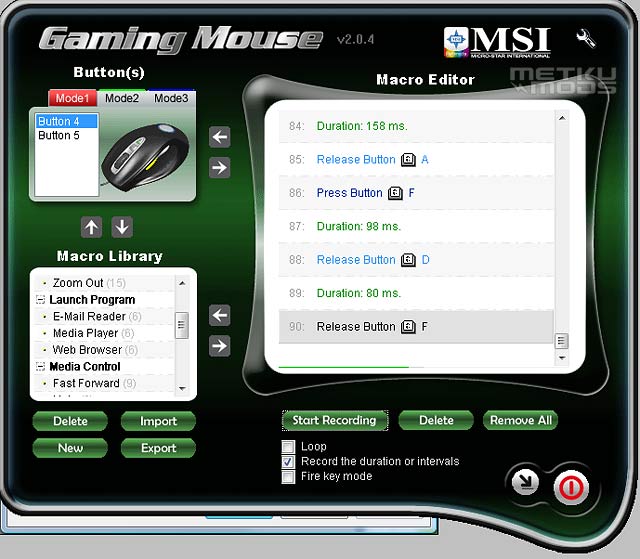Select row 88 Release Button D
Viewport: 640px width, 559px height.
[416, 260]
